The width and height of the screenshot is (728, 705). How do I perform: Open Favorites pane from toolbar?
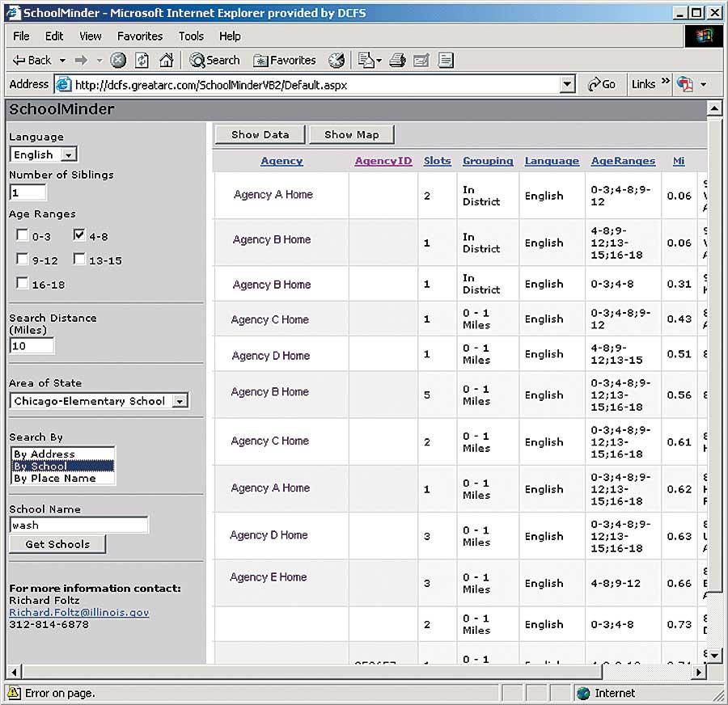tap(284, 61)
